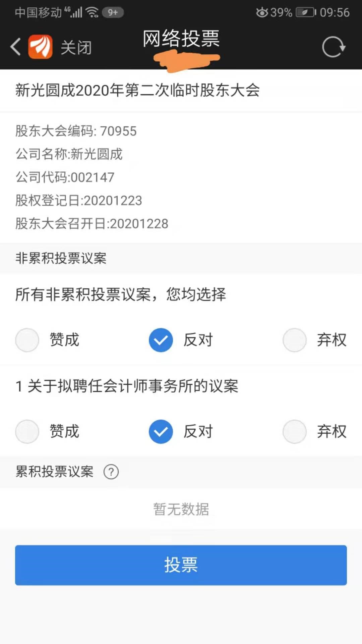Screen dimensions: 362x644
Task: Tap the orange app logo icon
Action: (x=40, y=47)
